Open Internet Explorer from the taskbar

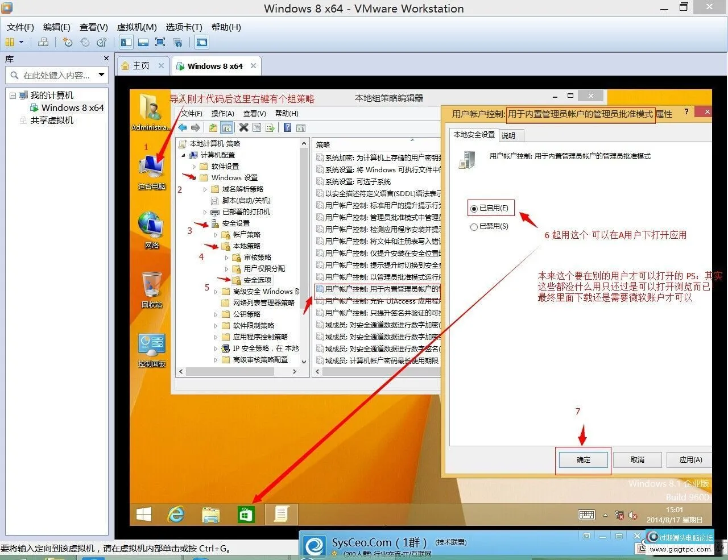pyautogui.click(x=176, y=514)
